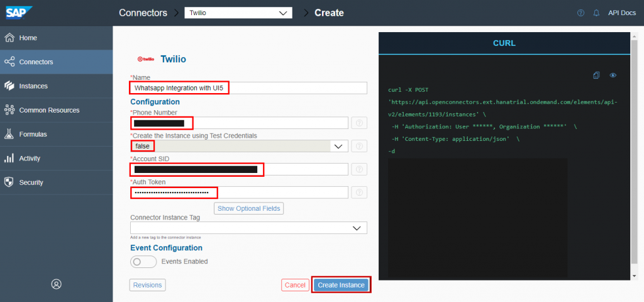
Task: Click the Twilio logo icon
Action: 146,59
